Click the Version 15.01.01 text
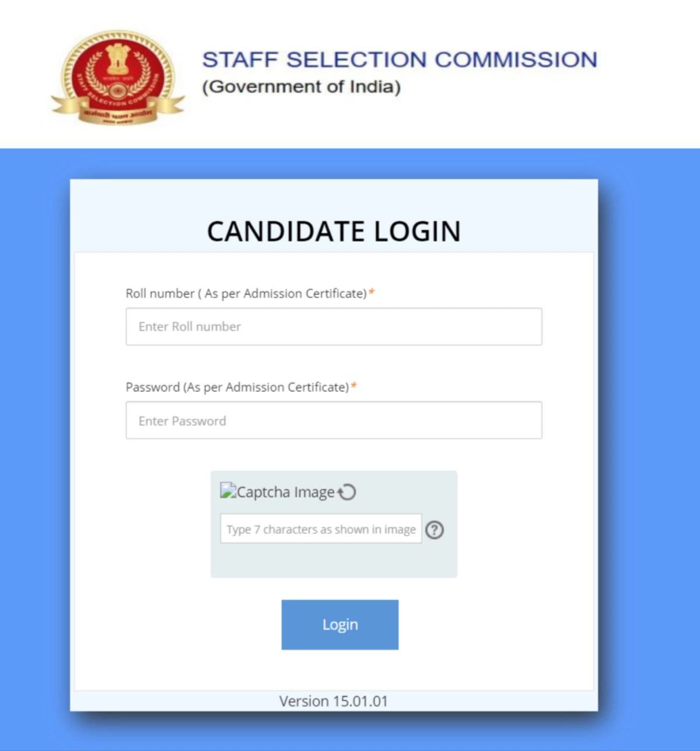Screen dimensions: 700x751 click(333, 701)
